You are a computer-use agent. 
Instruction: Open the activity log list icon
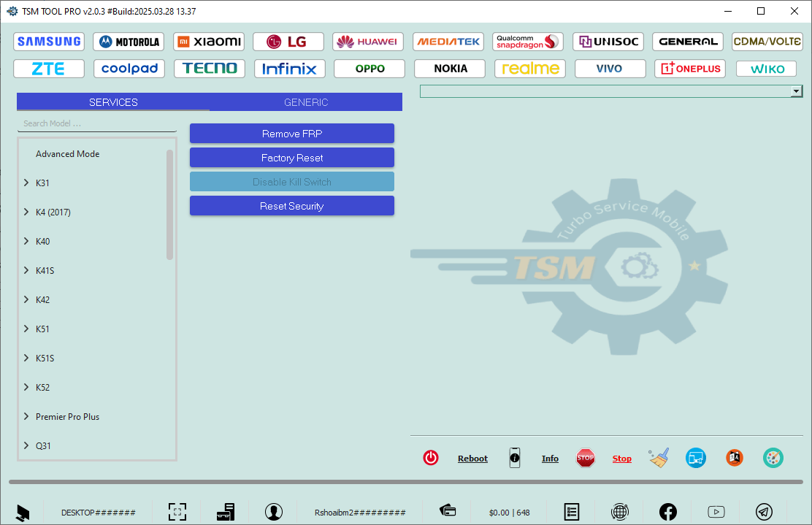pos(572,512)
